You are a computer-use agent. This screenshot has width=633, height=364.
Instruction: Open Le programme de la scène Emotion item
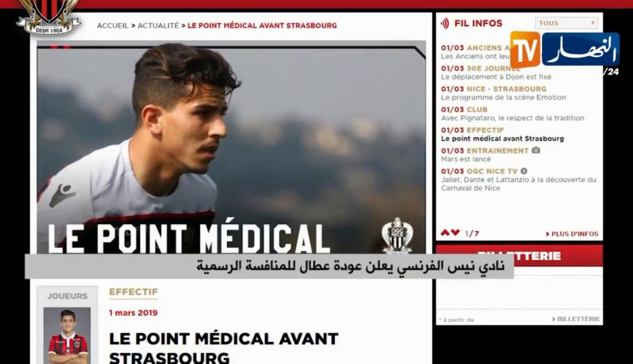pos(503,97)
